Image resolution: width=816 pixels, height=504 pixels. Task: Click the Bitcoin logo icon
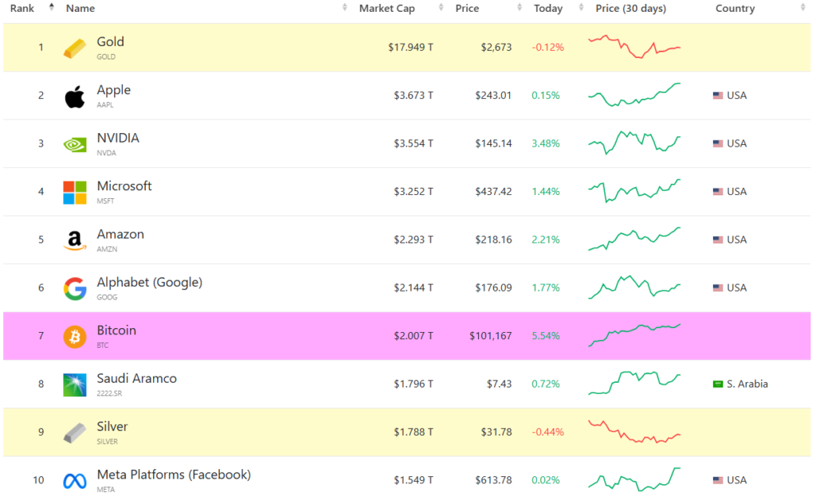click(75, 337)
